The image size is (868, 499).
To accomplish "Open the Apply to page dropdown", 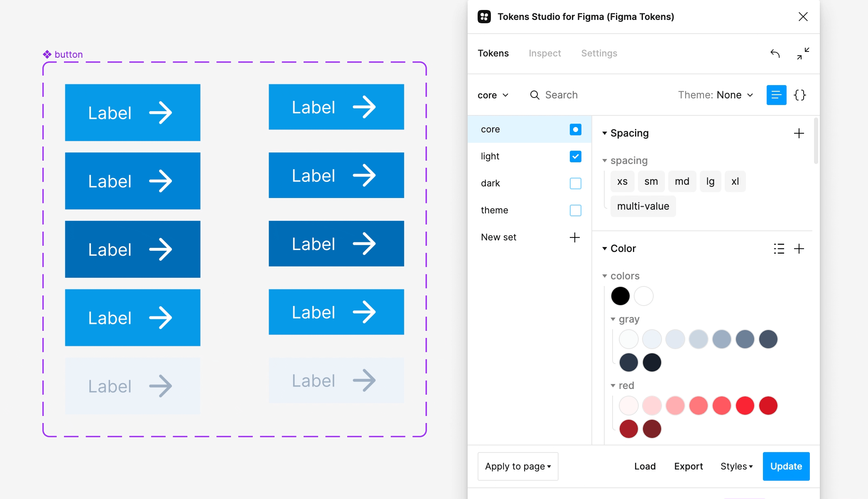I will [x=518, y=467].
